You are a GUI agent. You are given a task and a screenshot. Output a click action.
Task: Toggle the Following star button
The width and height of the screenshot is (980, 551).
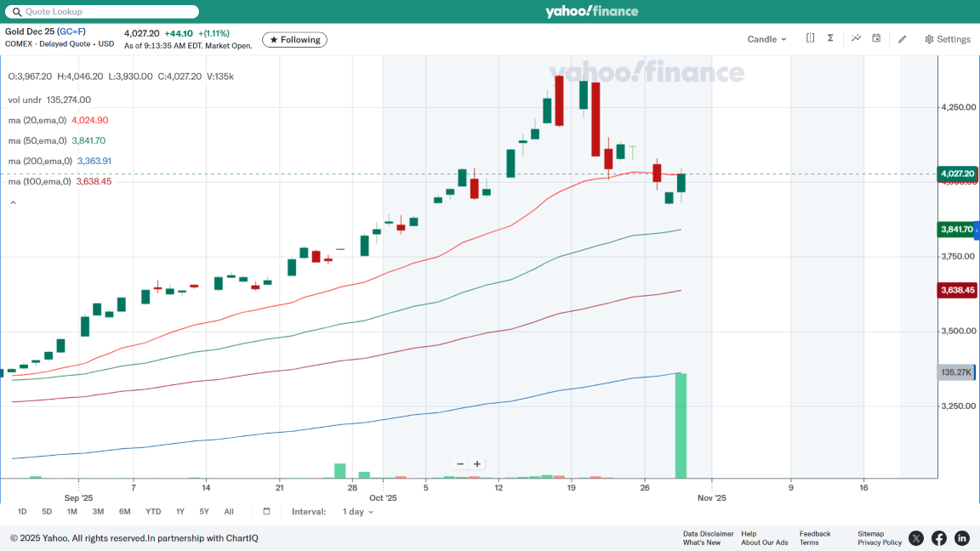(x=294, y=40)
